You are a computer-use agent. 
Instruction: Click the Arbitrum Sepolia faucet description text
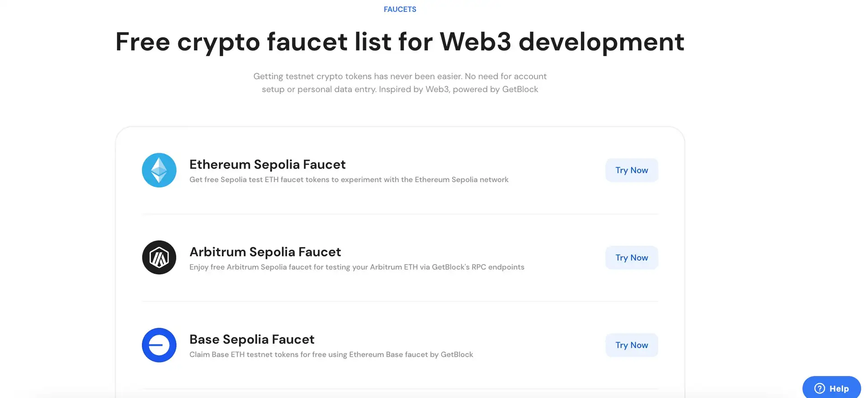point(357,267)
